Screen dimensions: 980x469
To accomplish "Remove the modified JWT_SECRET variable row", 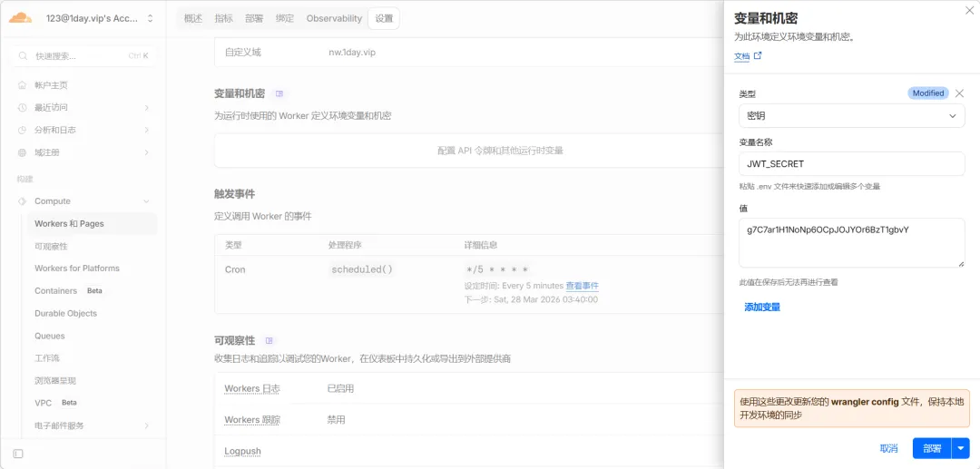I will click(959, 93).
